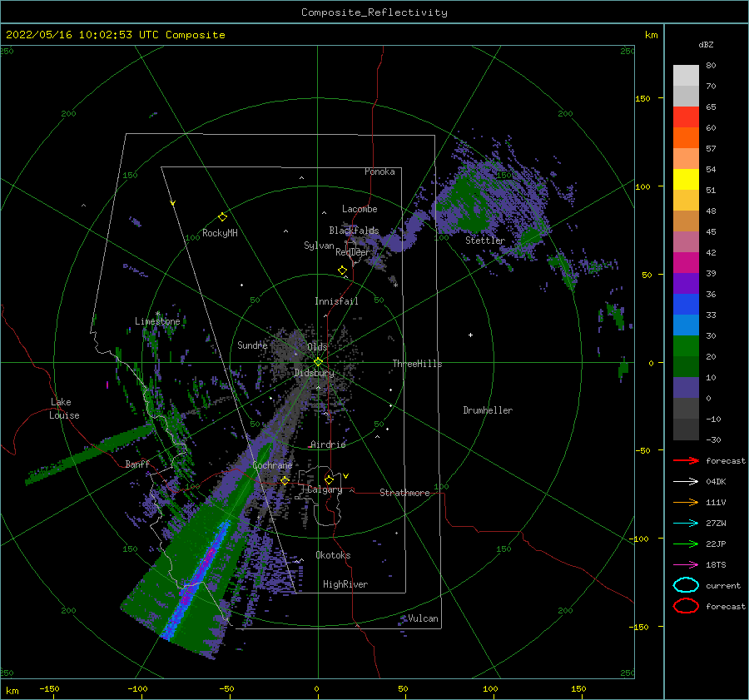This screenshot has height=700, width=749.
Task: Click the 18TS legend label
Action: point(716,565)
